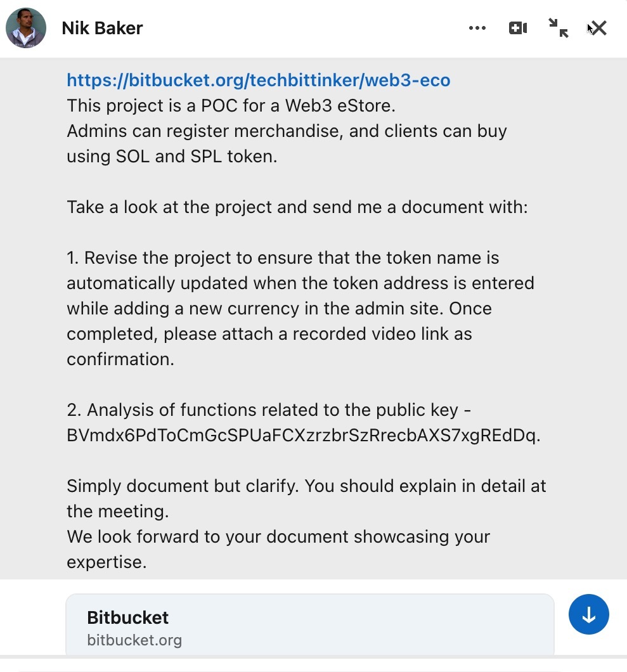Click the Bitbucket title on the preview card
Image resolution: width=627 pixels, height=672 pixels.
click(x=127, y=617)
